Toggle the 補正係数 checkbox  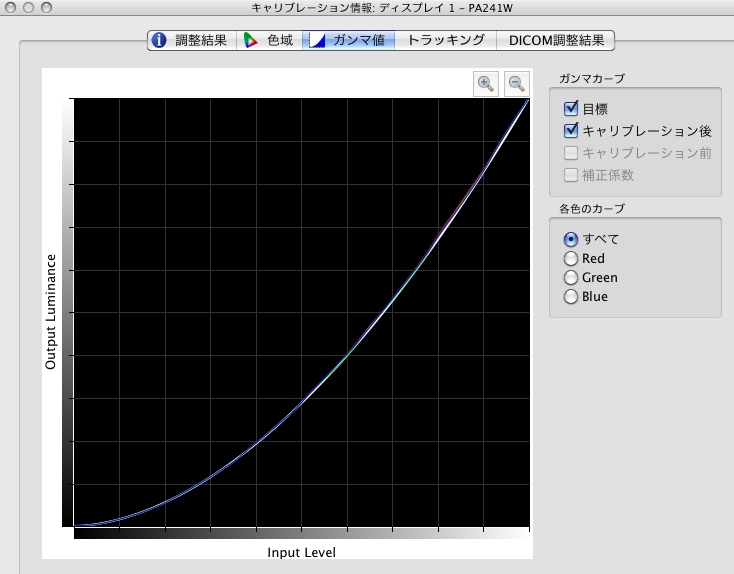[x=571, y=175]
